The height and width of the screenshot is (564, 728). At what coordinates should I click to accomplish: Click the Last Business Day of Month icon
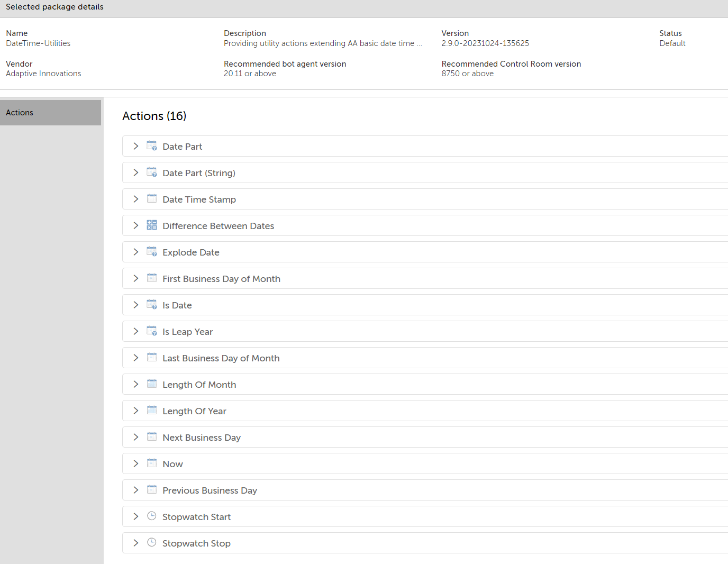(x=152, y=358)
